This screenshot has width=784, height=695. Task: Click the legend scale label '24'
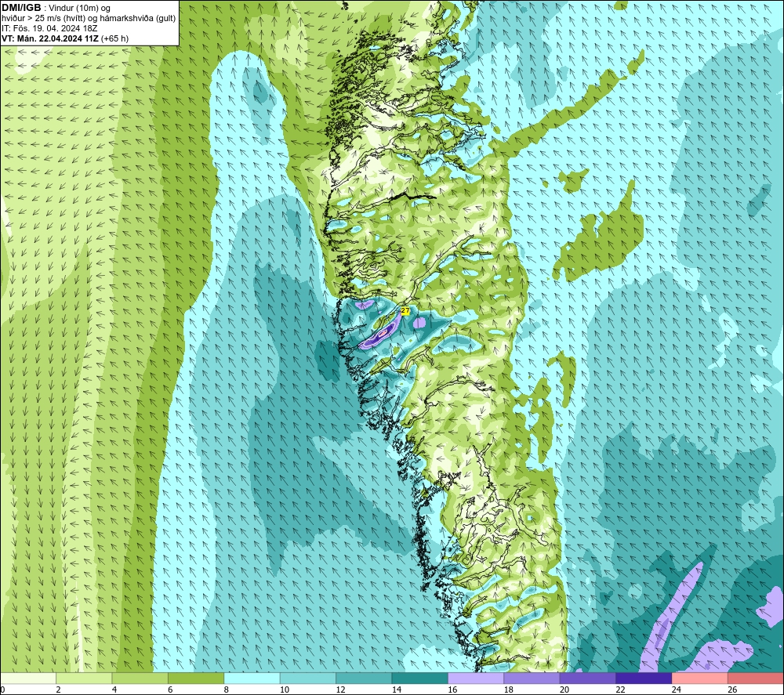[x=677, y=690]
